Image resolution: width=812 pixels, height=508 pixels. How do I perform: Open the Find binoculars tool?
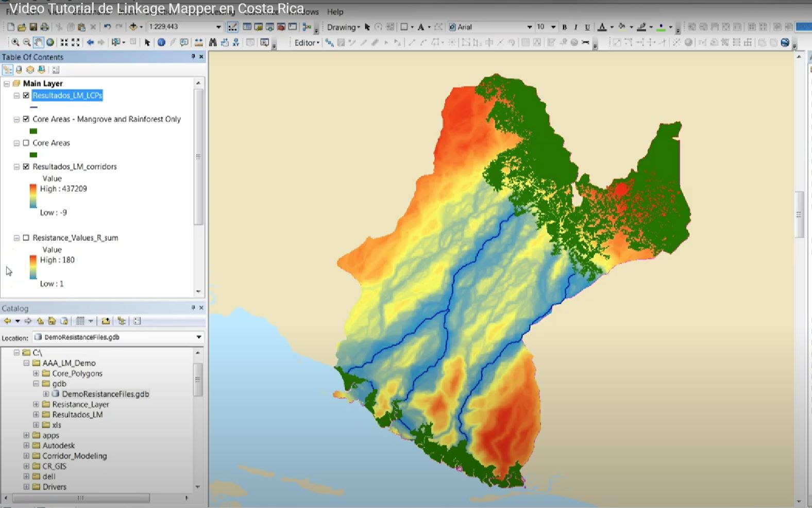click(x=212, y=43)
